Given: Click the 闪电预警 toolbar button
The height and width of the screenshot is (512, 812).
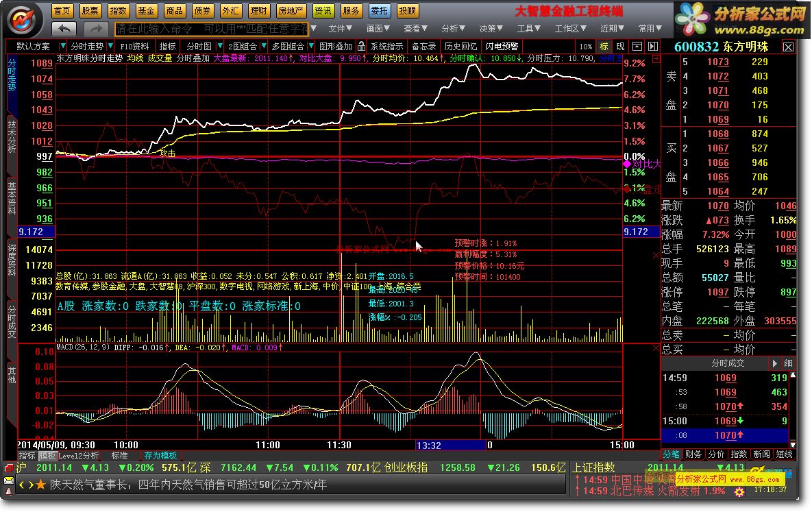Looking at the screenshot, I should [502, 46].
